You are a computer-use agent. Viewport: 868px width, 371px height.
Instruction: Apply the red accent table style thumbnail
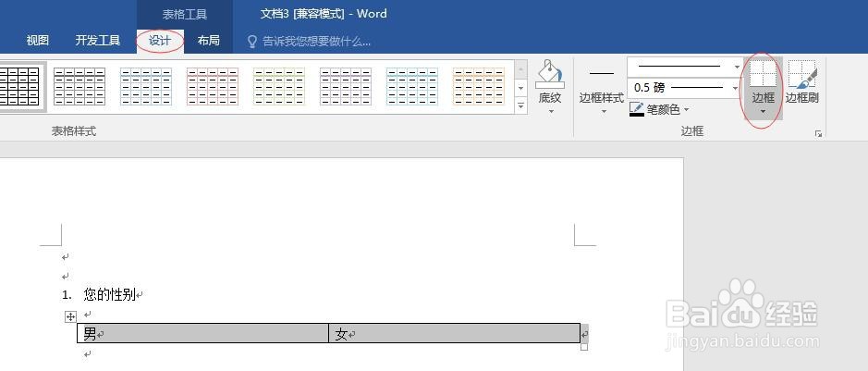212,86
